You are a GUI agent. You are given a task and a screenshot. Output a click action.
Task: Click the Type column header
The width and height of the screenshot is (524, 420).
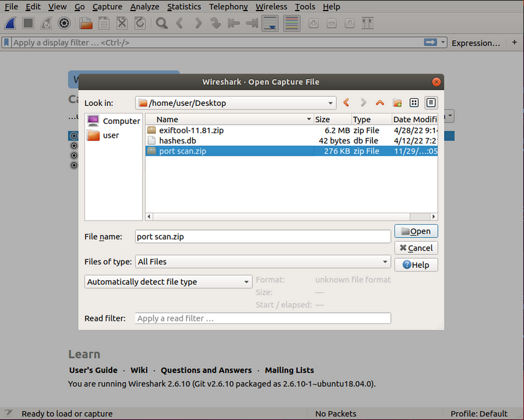pos(371,119)
